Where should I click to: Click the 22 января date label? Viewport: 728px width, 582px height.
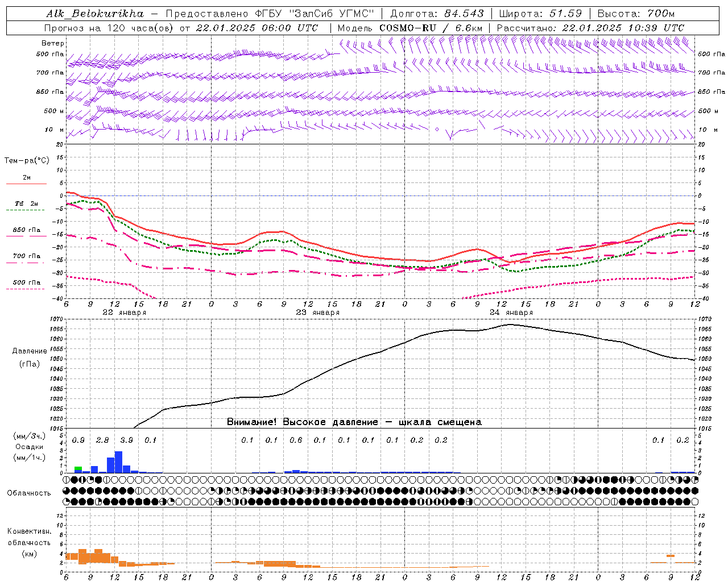124,313
